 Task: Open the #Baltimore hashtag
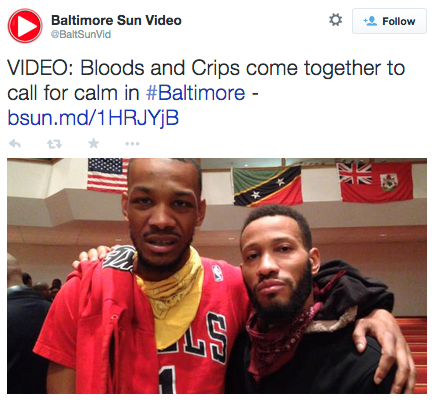tap(195, 93)
